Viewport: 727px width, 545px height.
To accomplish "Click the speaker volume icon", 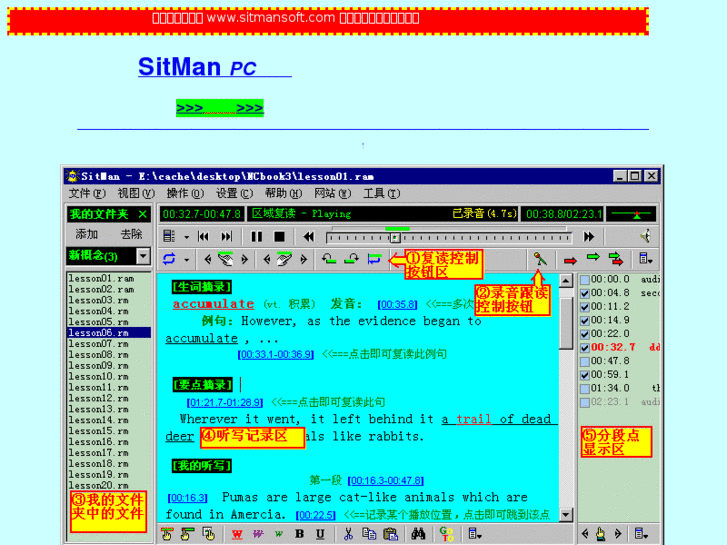I will [645, 237].
